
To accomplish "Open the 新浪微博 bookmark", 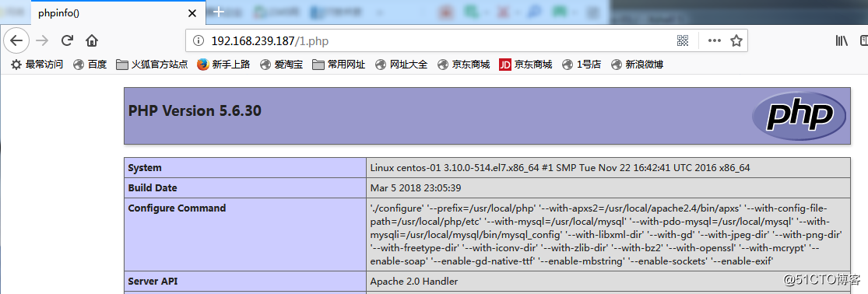I will pos(637,65).
